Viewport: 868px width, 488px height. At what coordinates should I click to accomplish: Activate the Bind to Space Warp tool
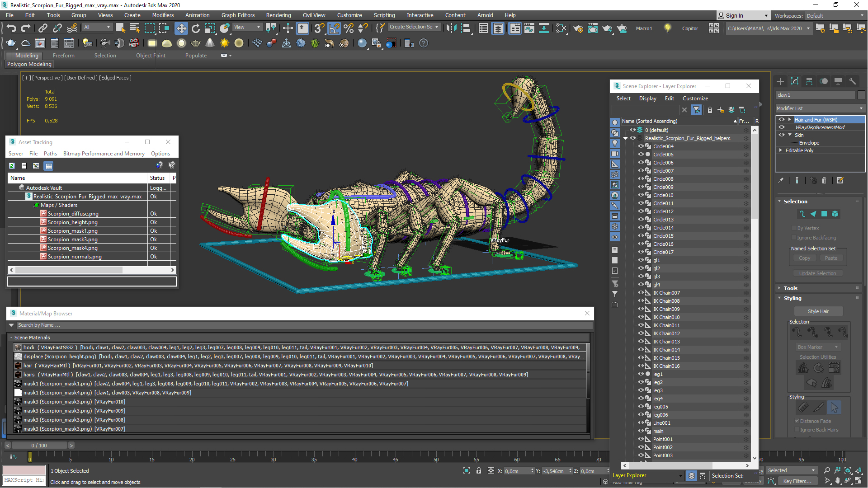pyautogui.click(x=72, y=28)
